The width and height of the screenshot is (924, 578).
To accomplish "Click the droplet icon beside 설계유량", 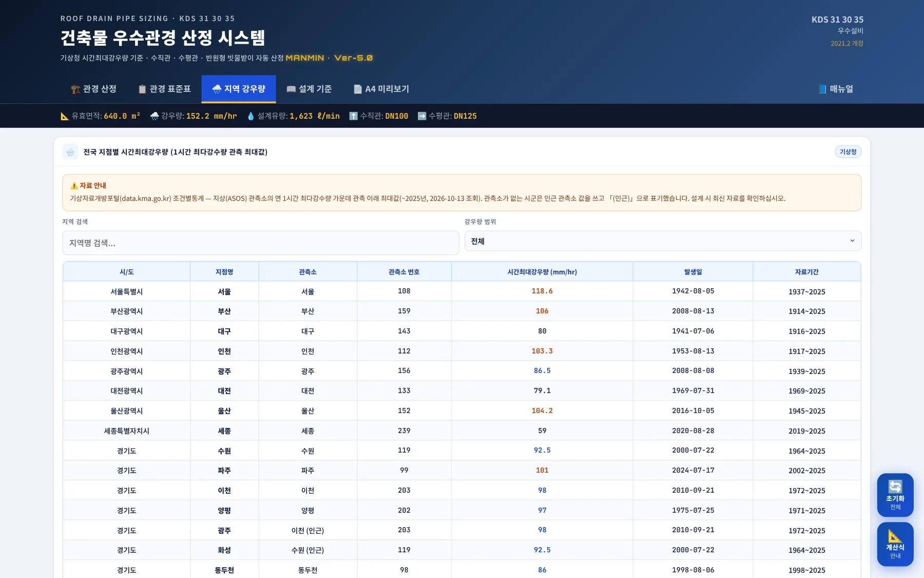I will (x=251, y=116).
